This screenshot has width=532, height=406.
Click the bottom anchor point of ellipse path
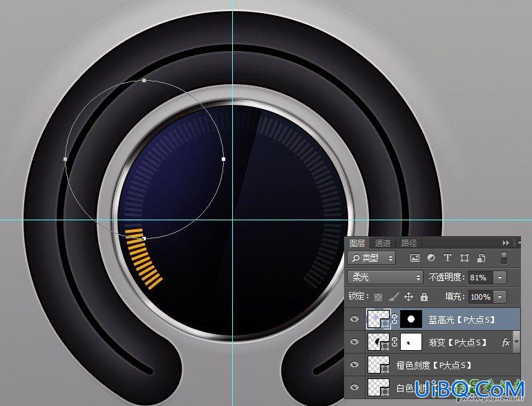[144, 238]
